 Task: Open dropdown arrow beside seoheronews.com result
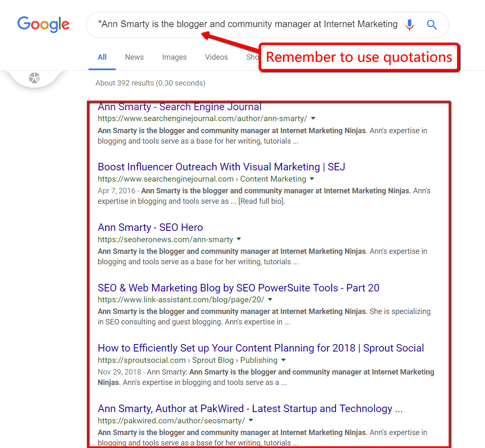click(239, 239)
